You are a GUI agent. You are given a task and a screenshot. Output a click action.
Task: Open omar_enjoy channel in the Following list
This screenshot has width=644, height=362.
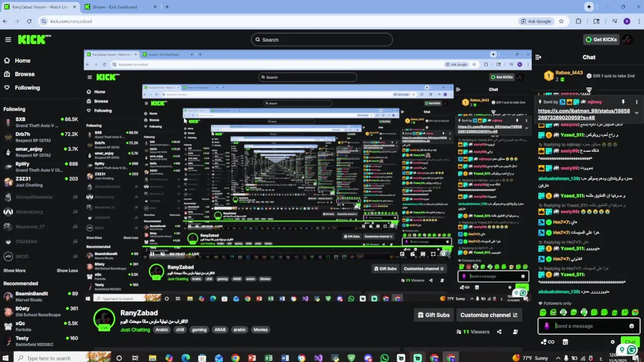(40, 152)
